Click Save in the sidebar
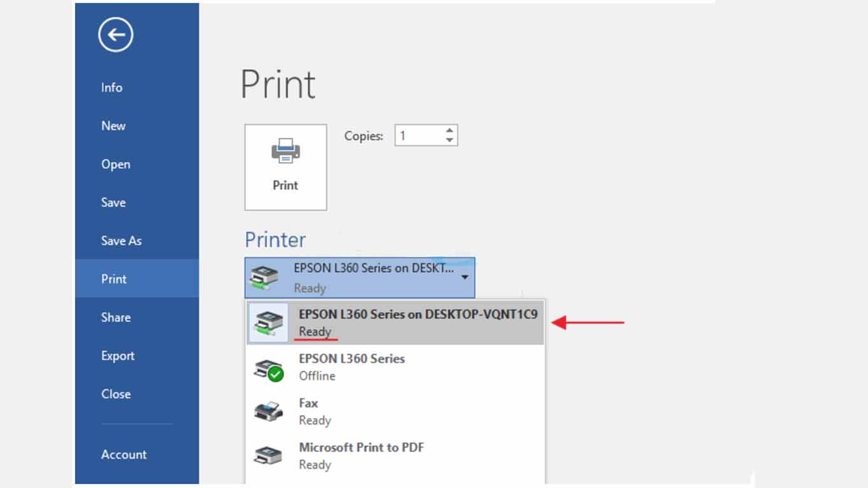The height and width of the screenshot is (488, 868). tap(113, 203)
